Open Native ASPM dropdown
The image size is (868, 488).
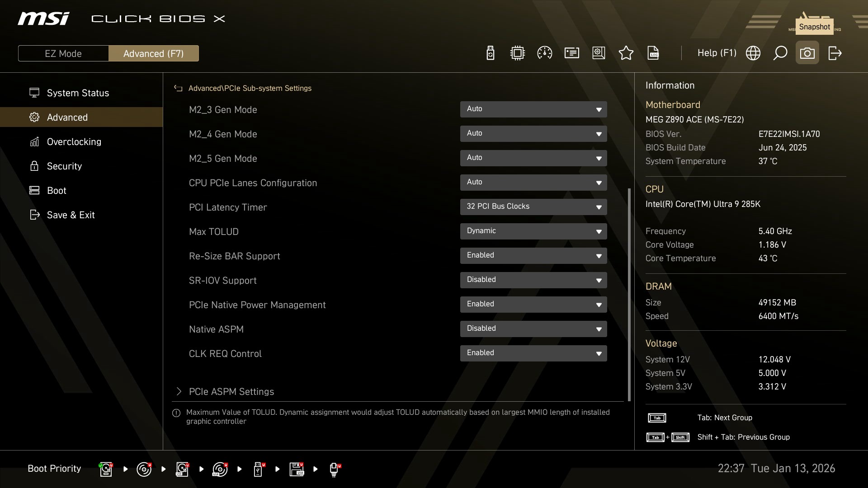point(533,329)
